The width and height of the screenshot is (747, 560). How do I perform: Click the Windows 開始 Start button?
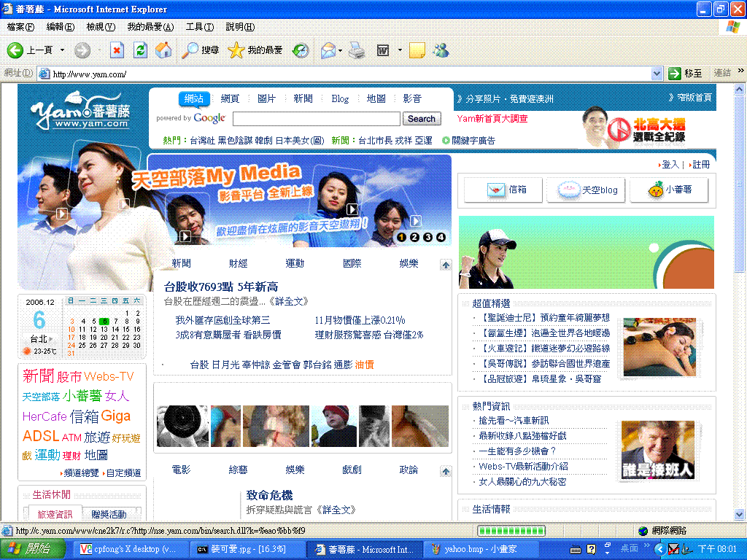tap(32, 549)
